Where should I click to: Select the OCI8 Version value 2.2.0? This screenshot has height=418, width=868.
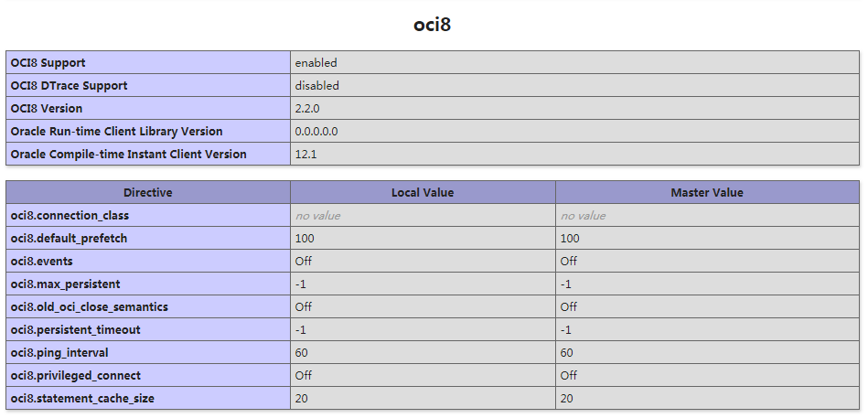307,109
